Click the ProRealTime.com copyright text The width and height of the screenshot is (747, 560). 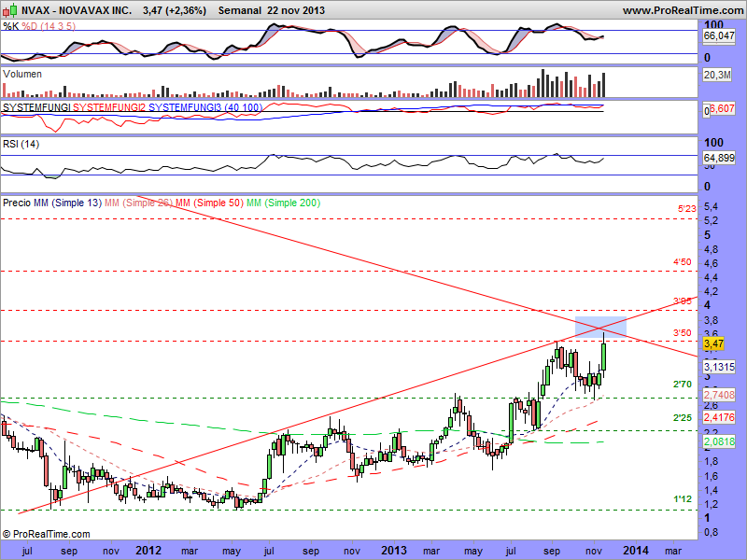46,534
